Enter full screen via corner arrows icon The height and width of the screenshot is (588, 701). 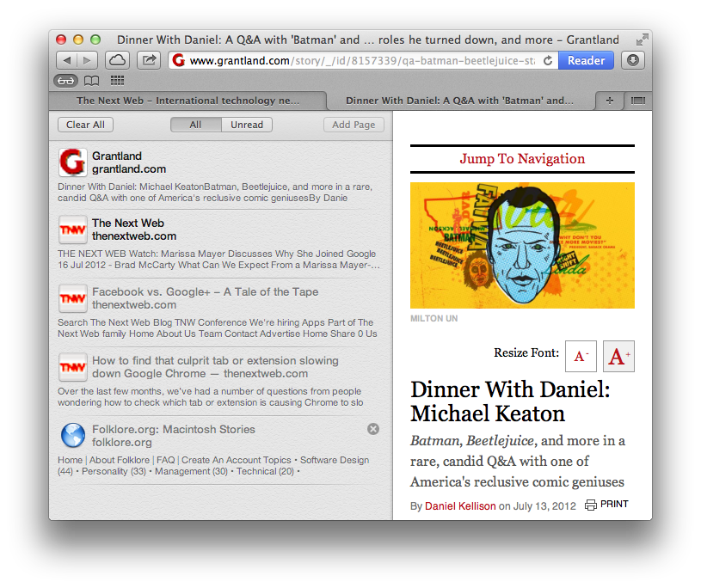click(642, 40)
